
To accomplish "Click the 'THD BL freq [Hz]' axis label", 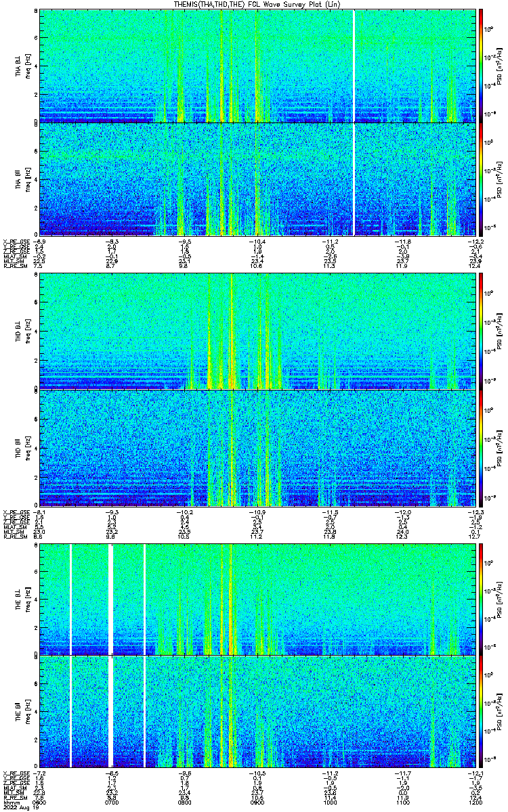I will point(22,332).
